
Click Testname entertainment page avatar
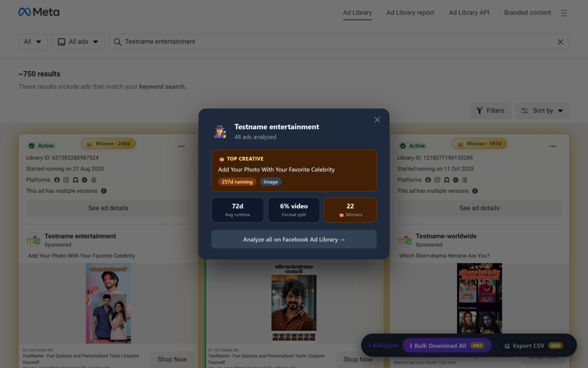pos(34,240)
